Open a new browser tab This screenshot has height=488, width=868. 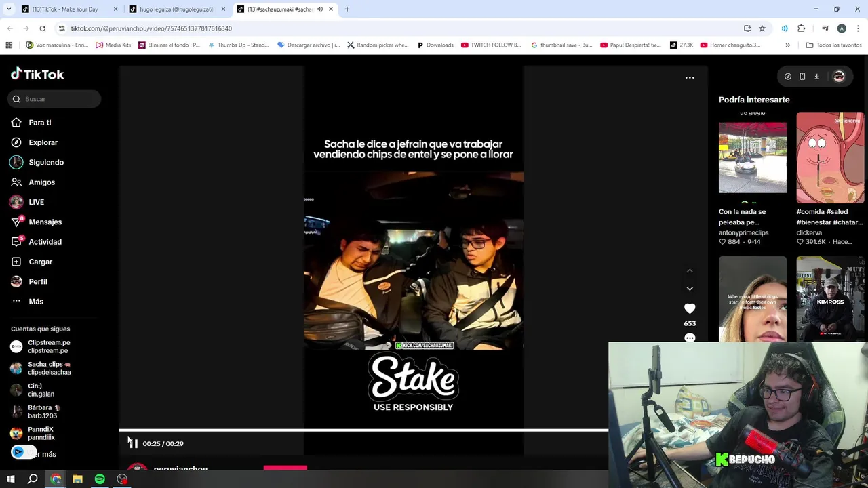[x=347, y=9]
